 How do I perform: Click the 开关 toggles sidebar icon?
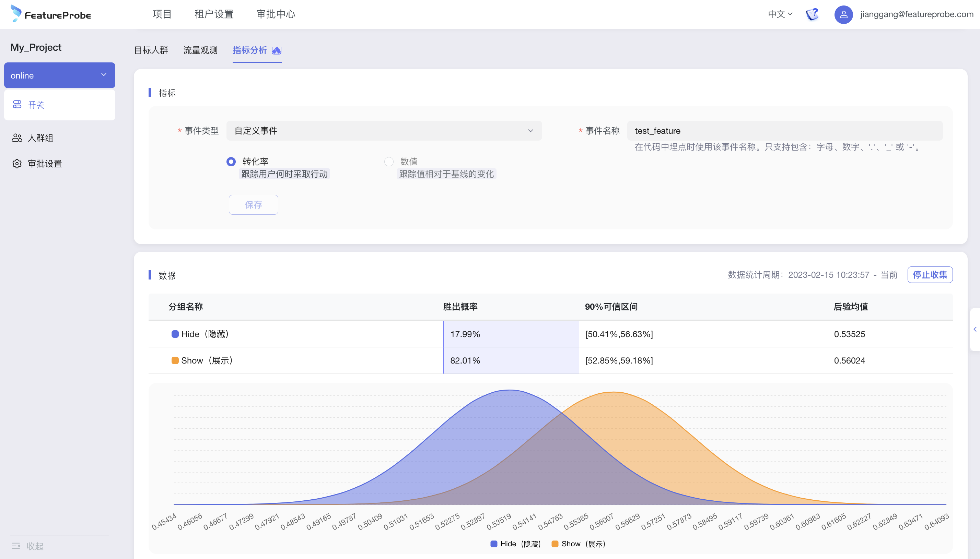tap(17, 105)
